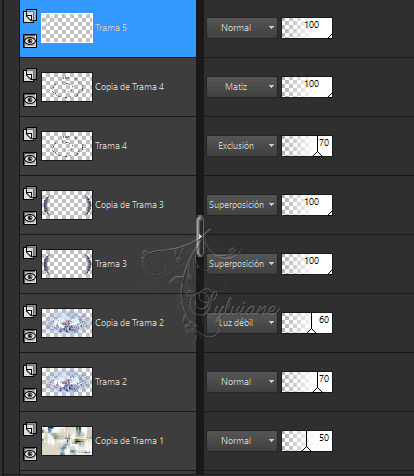Click the layer type icon of Copia de Trama 4
Viewport: 414px width, 476px height.
pyautogui.click(x=30, y=75)
